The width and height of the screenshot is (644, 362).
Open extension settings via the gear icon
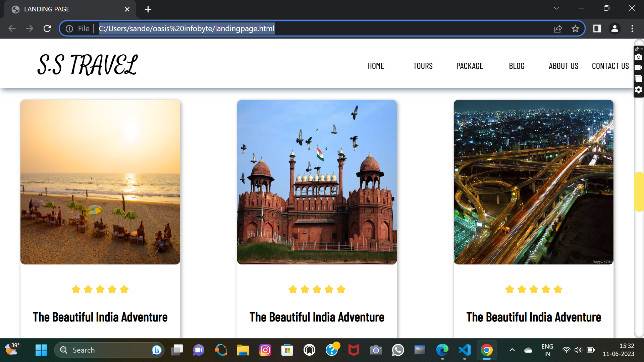(639, 89)
